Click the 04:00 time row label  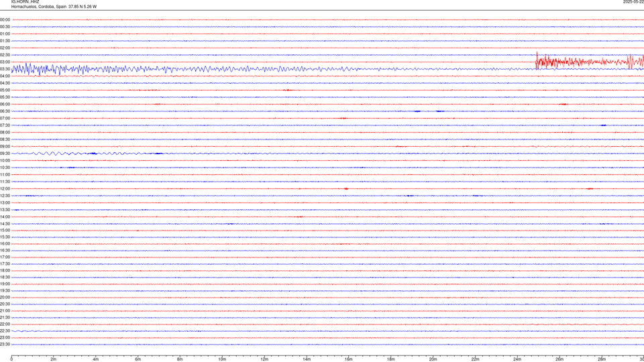point(5,76)
